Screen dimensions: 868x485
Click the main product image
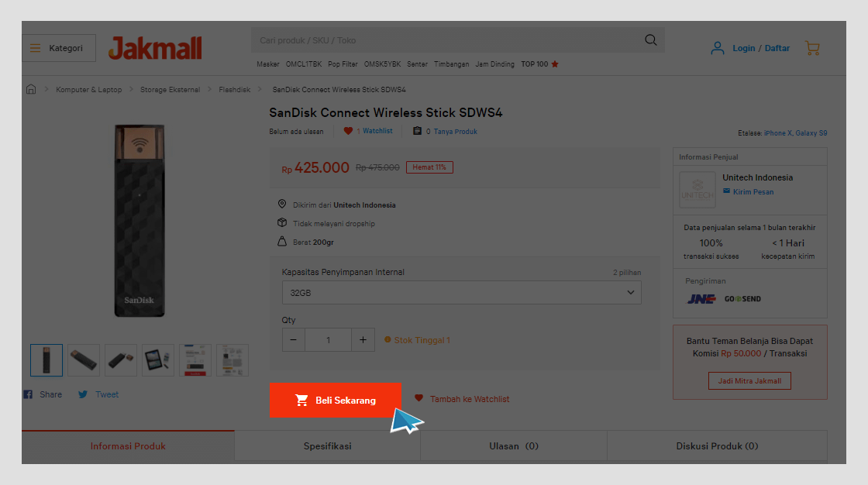coord(139,220)
